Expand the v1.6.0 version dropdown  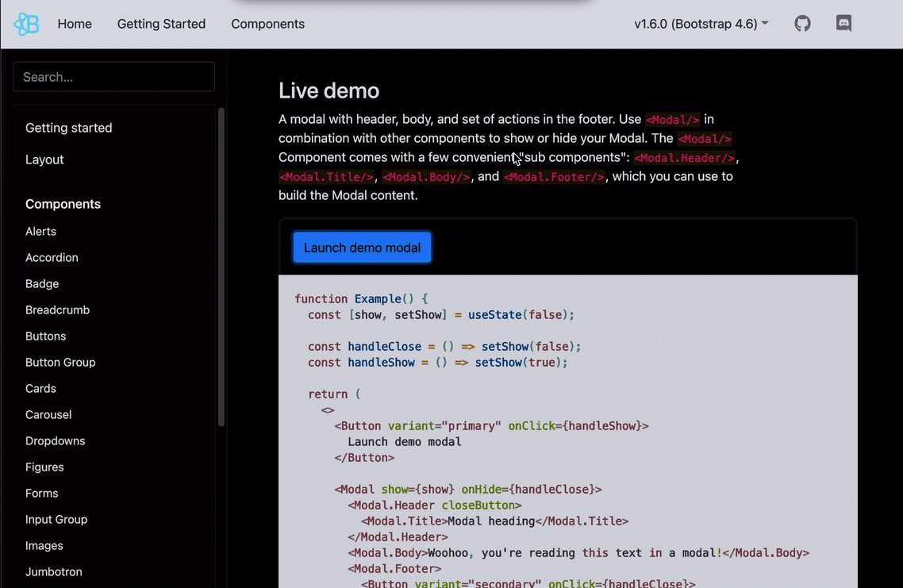[x=701, y=24]
